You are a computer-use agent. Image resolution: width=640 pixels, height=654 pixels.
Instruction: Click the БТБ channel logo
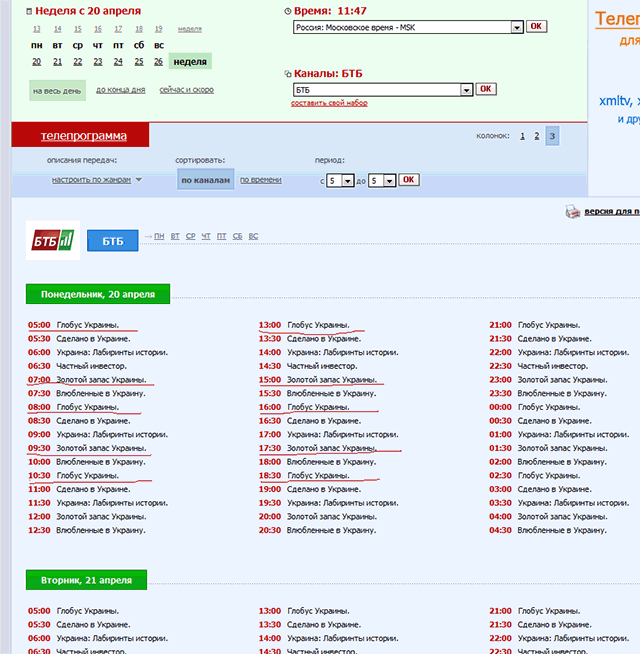click(52, 241)
